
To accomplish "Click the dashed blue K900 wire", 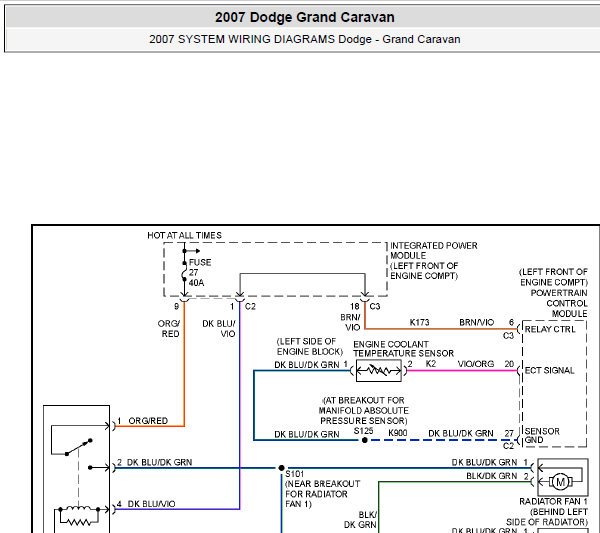I will tap(443, 440).
